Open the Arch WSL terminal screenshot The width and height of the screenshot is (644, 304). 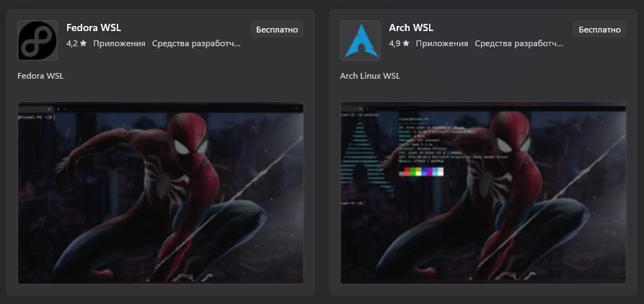pyautogui.click(x=483, y=193)
